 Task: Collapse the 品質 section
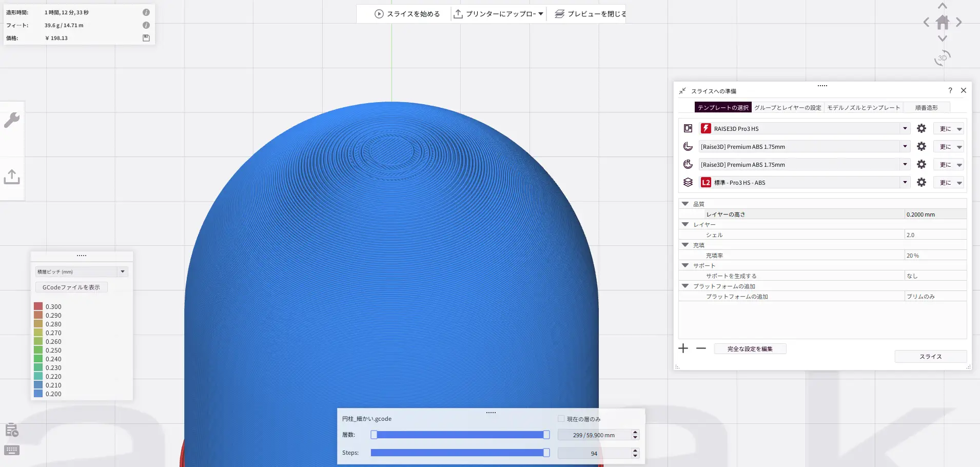(685, 204)
